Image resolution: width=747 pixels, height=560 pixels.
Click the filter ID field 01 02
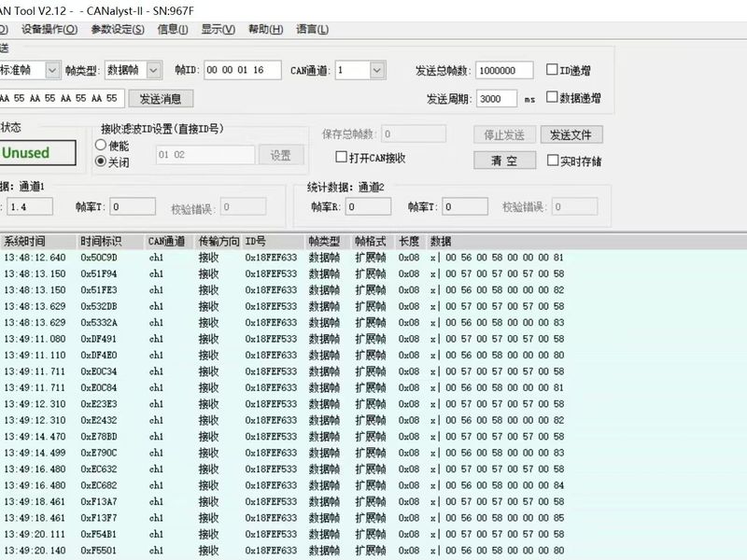[x=205, y=155]
